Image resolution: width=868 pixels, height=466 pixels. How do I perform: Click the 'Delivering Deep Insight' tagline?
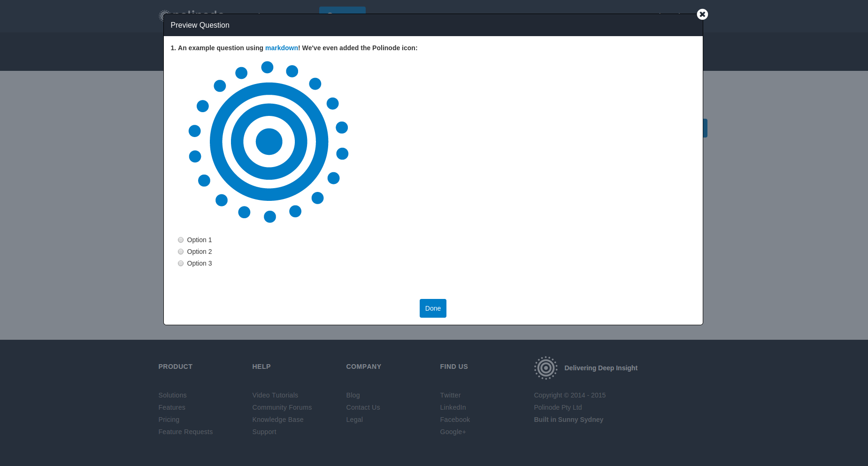pos(601,368)
